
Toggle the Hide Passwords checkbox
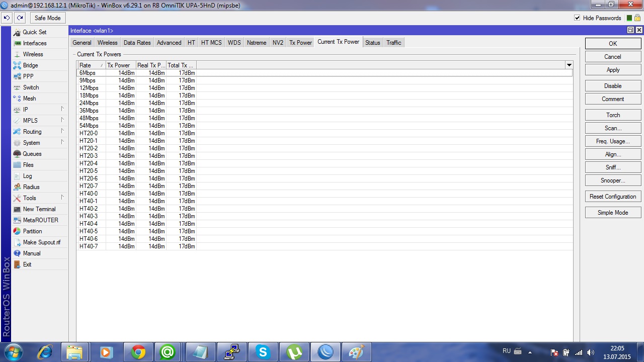pos(577,18)
